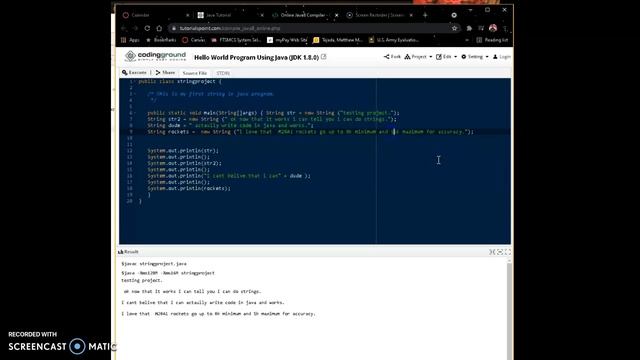The height and width of the screenshot is (360, 640).
Task: Open the Chrome profile avatar
Action: tap(493, 28)
